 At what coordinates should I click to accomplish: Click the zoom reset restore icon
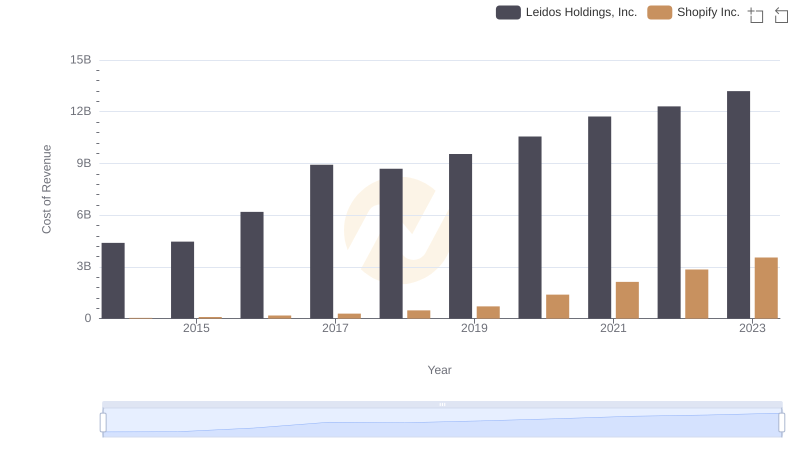click(x=781, y=15)
